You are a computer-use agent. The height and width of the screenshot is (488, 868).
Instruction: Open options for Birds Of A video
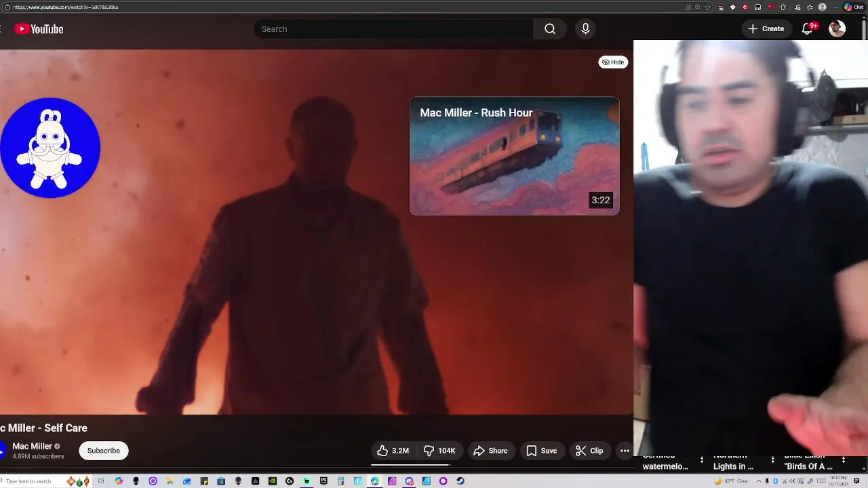pos(844,460)
